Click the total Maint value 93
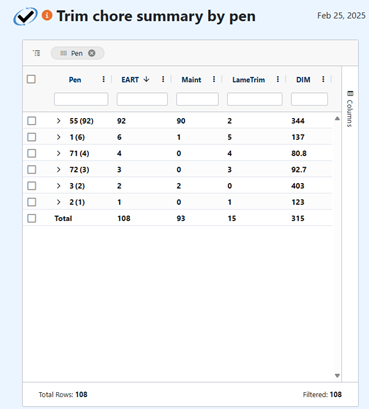The width and height of the screenshot is (369, 409). [181, 218]
